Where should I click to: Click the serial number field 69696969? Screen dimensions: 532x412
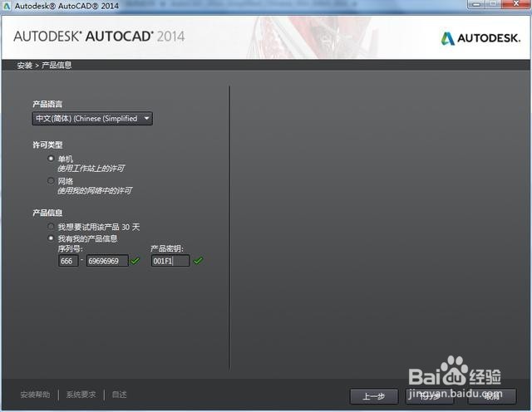click(x=107, y=261)
